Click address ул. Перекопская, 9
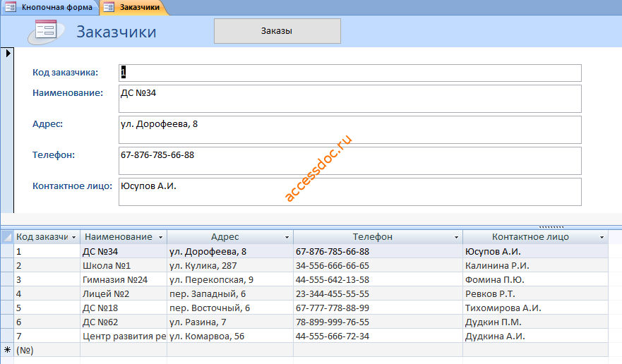This screenshot has width=622, height=364. (x=230, y=280)
